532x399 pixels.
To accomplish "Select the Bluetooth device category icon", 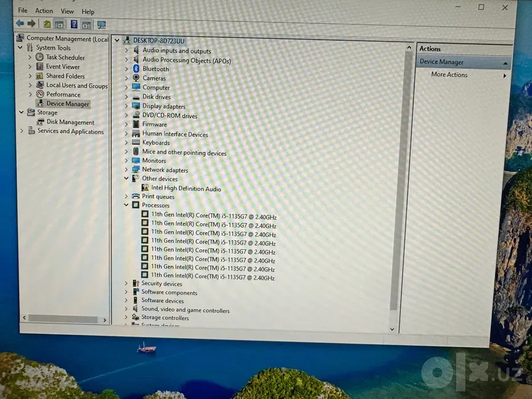I will pyautogui.click(x=136, y=68).
